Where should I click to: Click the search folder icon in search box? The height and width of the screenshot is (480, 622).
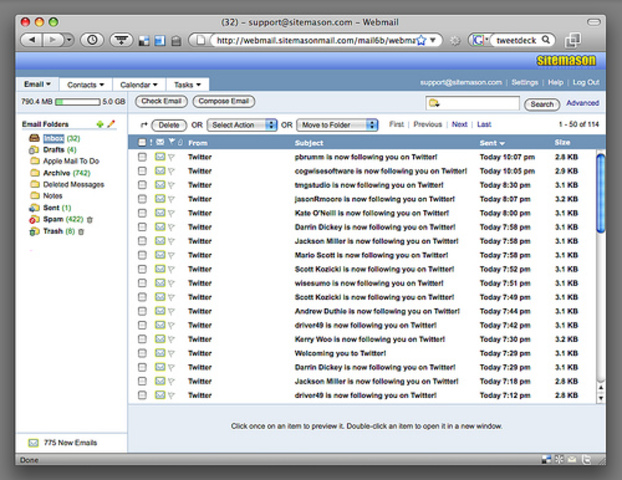tap(434, 103)
